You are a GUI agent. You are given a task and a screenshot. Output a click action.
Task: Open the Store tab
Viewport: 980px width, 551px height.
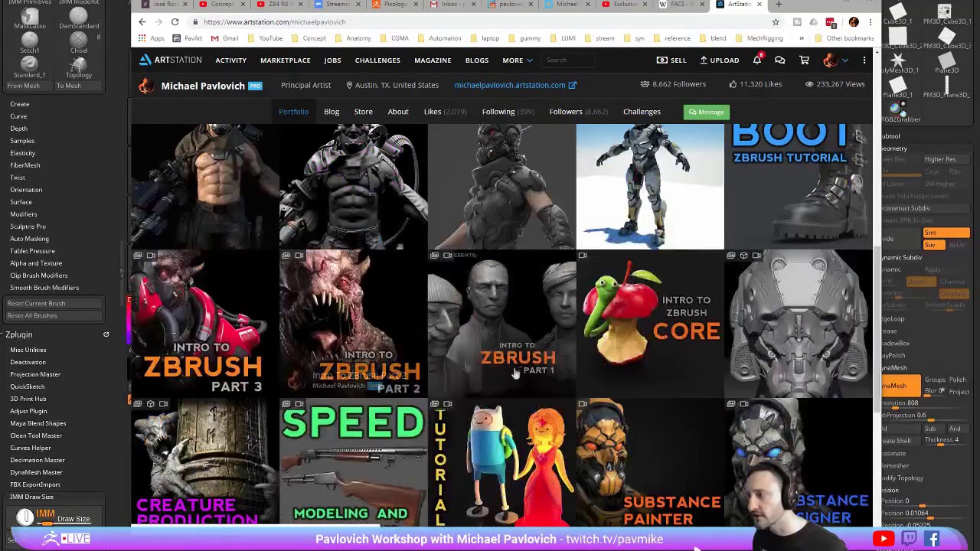[363, 112]
